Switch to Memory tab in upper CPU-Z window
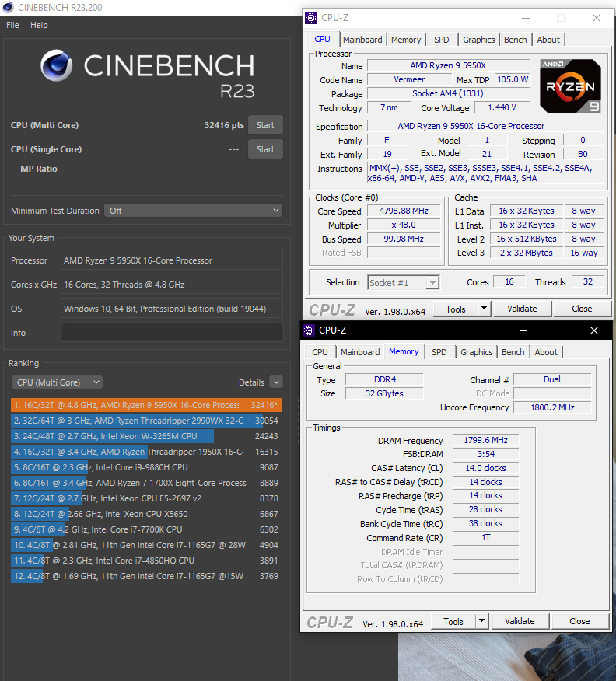Viewport: 616px width, 681px height. (x=406, y=40)
